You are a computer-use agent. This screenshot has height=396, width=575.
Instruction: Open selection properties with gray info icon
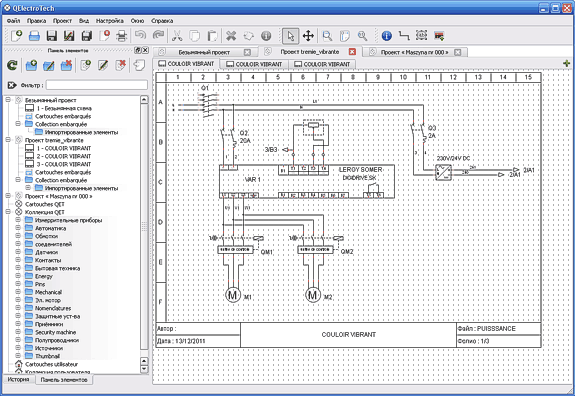(x=266, y=36)
